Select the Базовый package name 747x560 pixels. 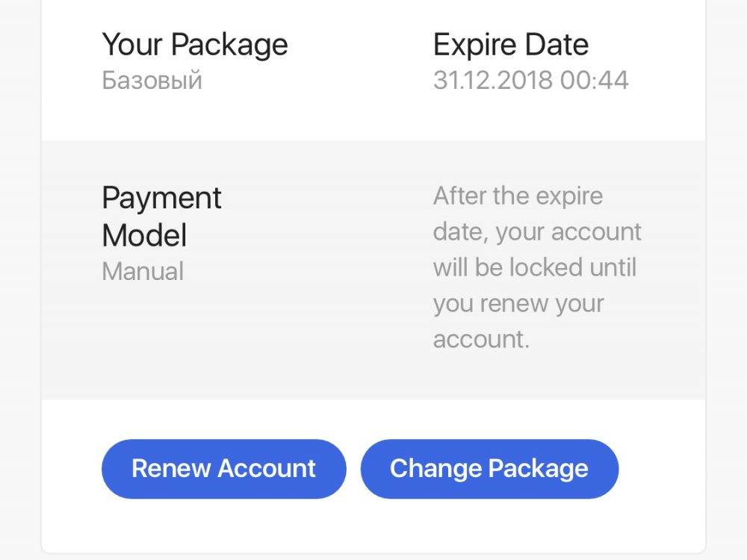tap(152, 80)
